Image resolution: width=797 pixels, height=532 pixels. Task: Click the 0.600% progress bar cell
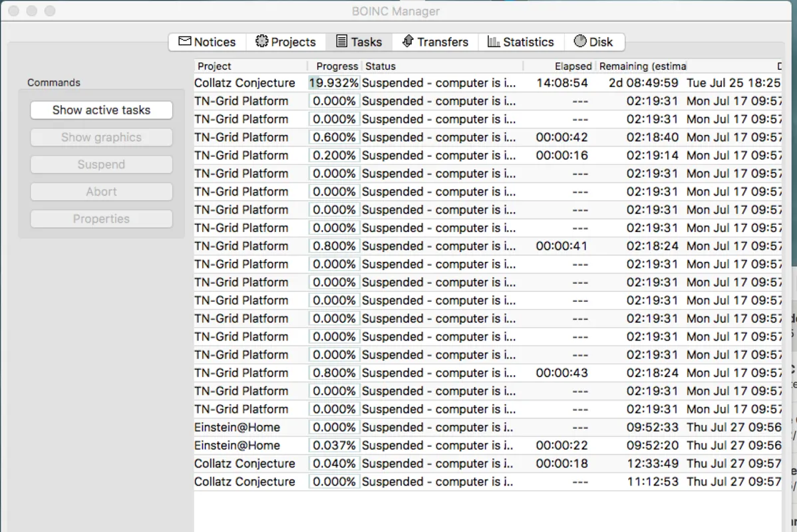pos(334,137)
